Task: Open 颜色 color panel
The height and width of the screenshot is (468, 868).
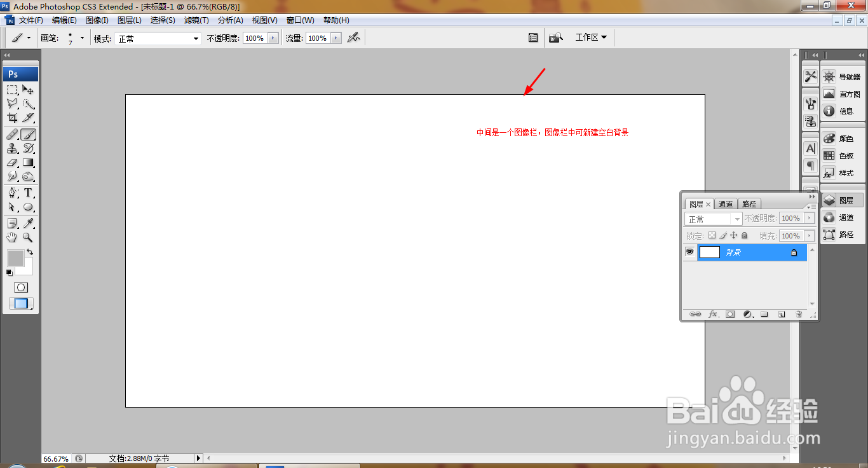Action: click(843, 139)
